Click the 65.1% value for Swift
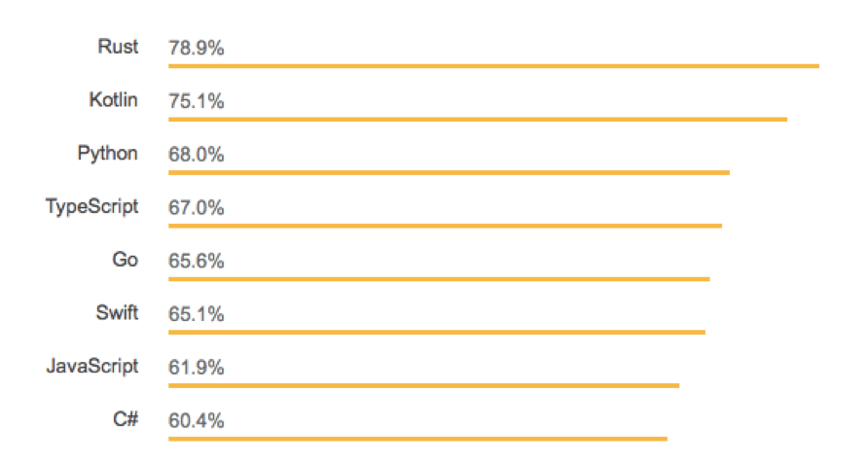The width and height of the screenshot is (868, 464). click(x=196, y=314)
